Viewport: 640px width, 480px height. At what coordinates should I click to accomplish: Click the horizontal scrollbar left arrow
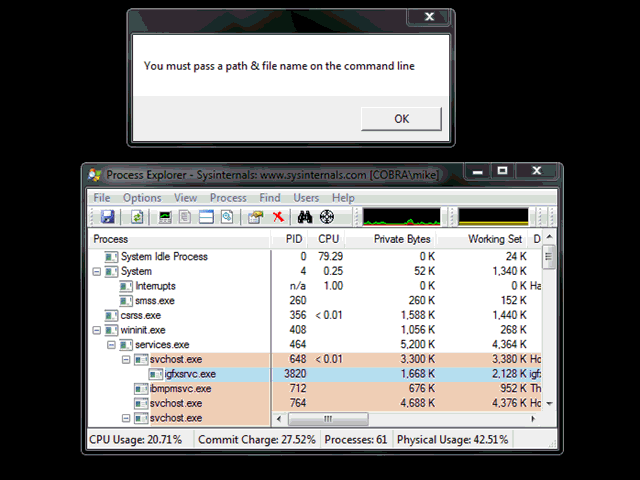(279, 419)
